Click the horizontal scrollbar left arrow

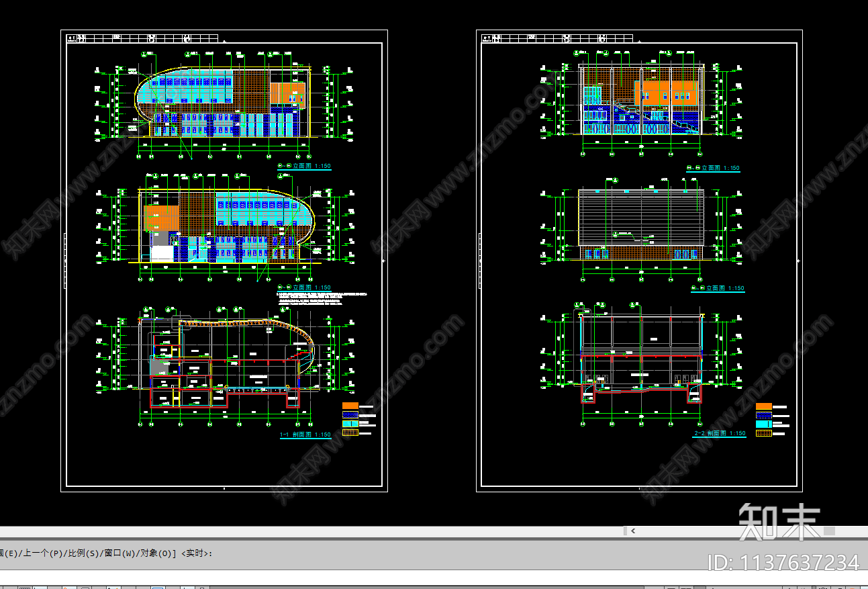632,531
